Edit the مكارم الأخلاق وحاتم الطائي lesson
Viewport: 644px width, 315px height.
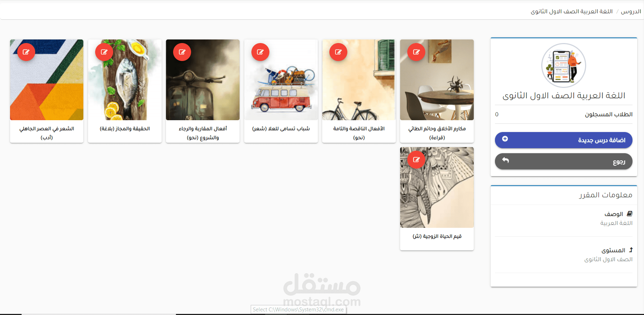(x=416, y=52)
